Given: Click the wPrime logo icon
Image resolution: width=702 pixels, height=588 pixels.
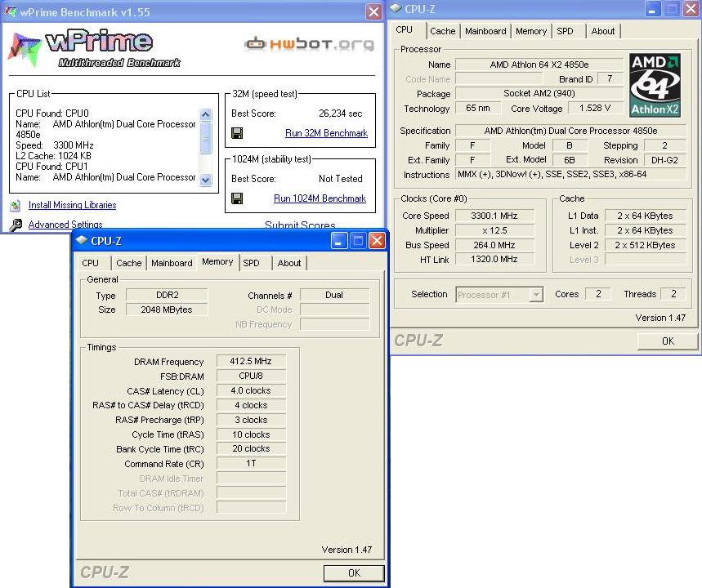Looking at the screenshot, I should (24, 48).
